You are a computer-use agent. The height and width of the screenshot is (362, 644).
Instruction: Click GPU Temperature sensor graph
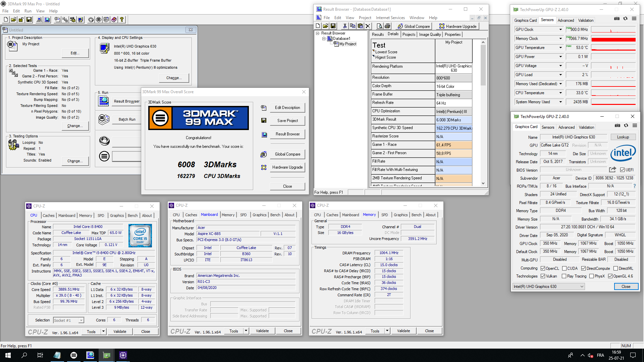(613, 48)
